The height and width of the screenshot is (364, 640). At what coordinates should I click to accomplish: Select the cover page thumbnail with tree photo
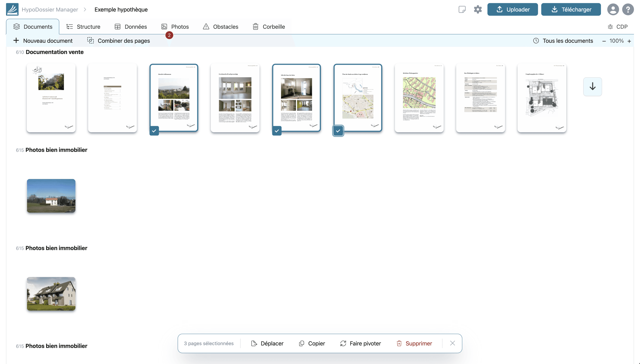pos(51,98)
